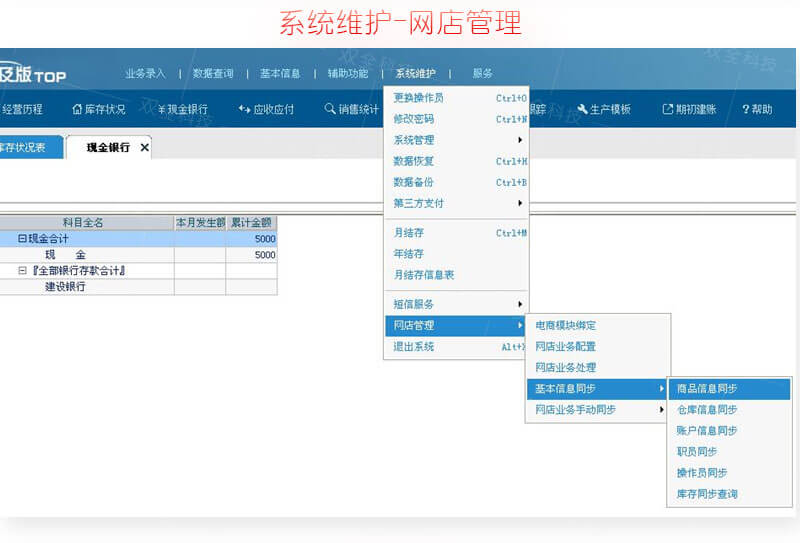Open 网店业务处理 submenu entry
Image resolution: width=800 pixels, height=543 pixels.
tap(598, 367)
